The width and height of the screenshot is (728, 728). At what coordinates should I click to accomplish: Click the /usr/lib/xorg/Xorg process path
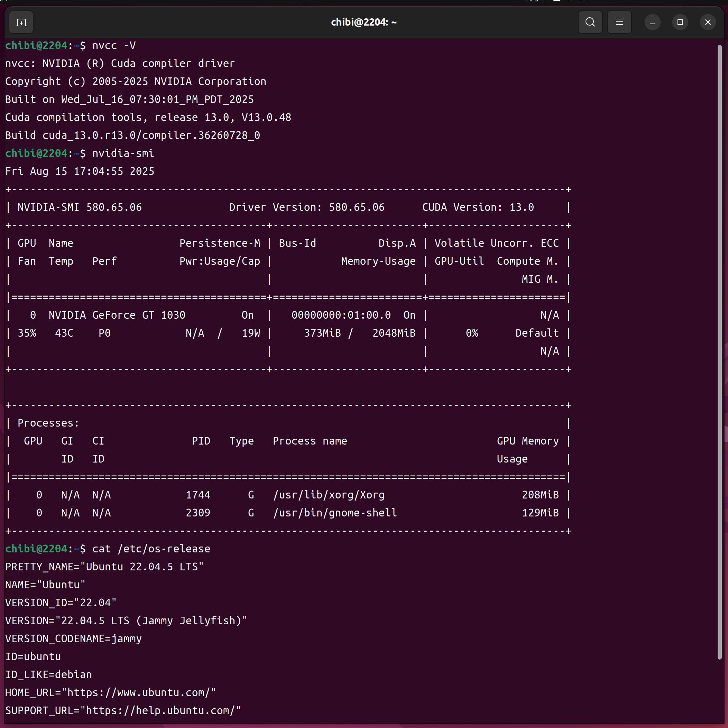(x=328, y=495)
